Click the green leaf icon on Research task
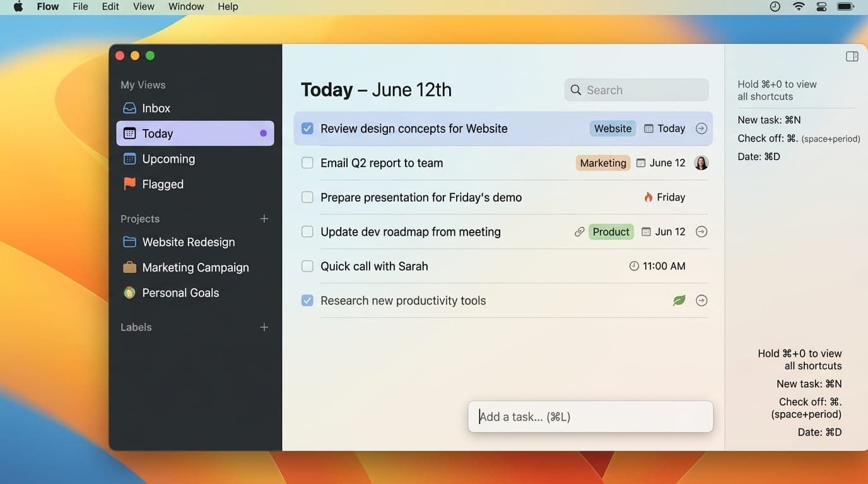The image size is (868, 484). (x=679, y=301)
